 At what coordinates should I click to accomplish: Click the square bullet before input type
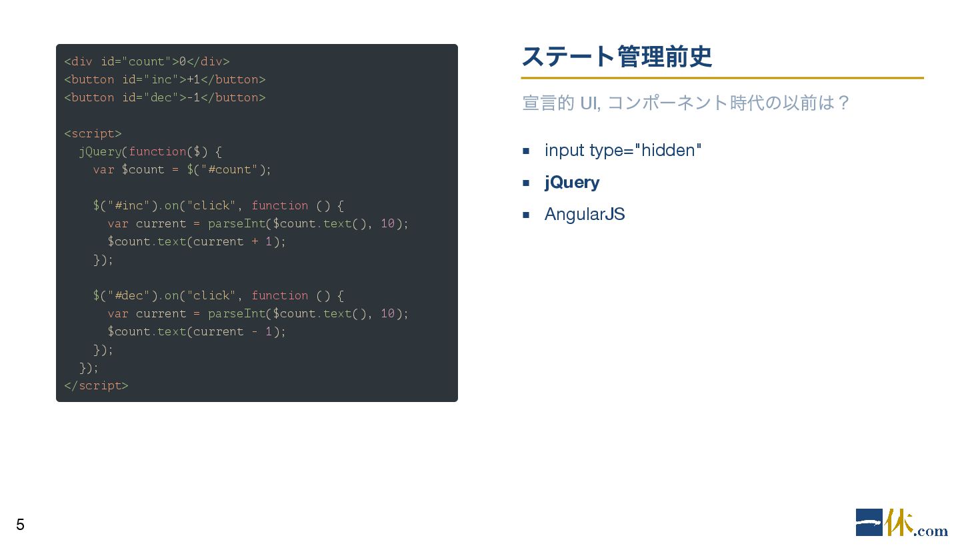pyautogui.click(x=526, y=151)
